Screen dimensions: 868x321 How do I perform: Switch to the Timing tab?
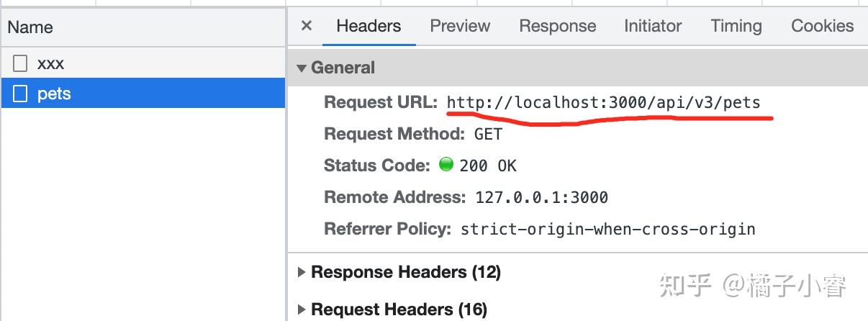coord(736,26)
